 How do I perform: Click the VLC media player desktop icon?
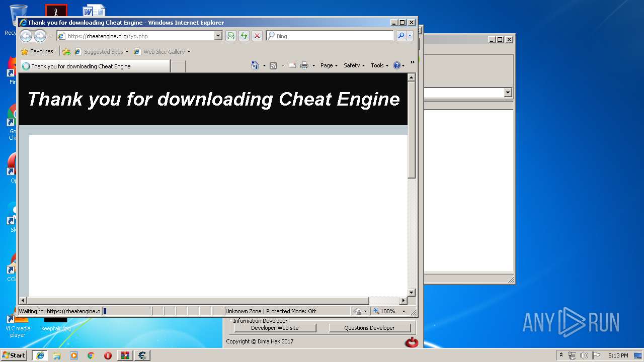coord(18,326)
